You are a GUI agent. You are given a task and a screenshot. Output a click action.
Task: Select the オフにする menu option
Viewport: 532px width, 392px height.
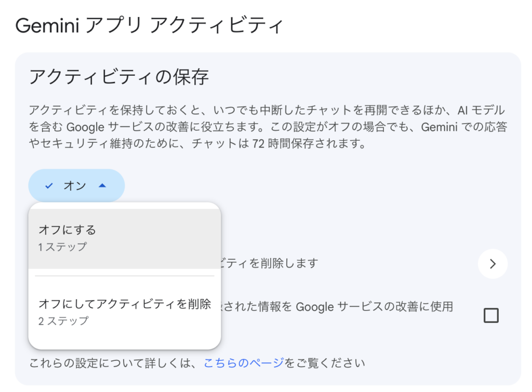click(x=68, y=229)
